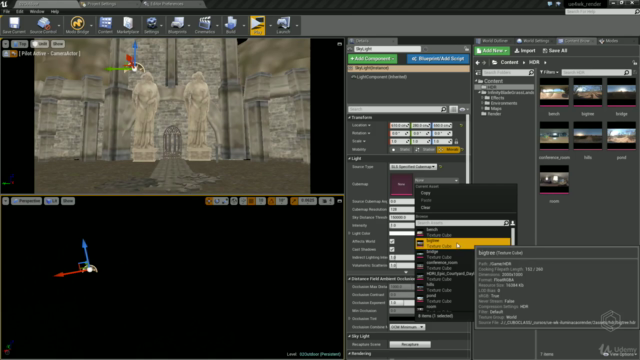This screenshot has width=640, height=360.
Task: Select rotate mode icon in perspective viewport toolbar
Action: point(217,201)
